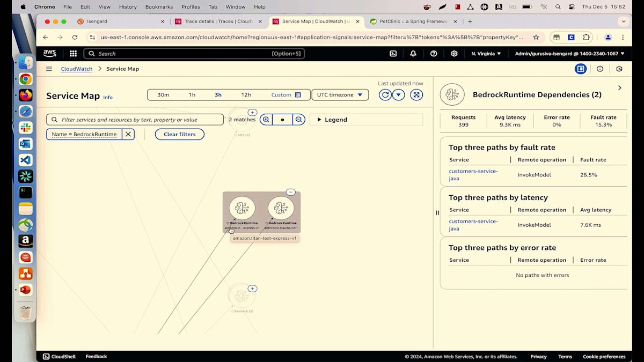The image size is (644, 362).
Task: Bookmark this page with star icon
Action: [x=536, y=38]
